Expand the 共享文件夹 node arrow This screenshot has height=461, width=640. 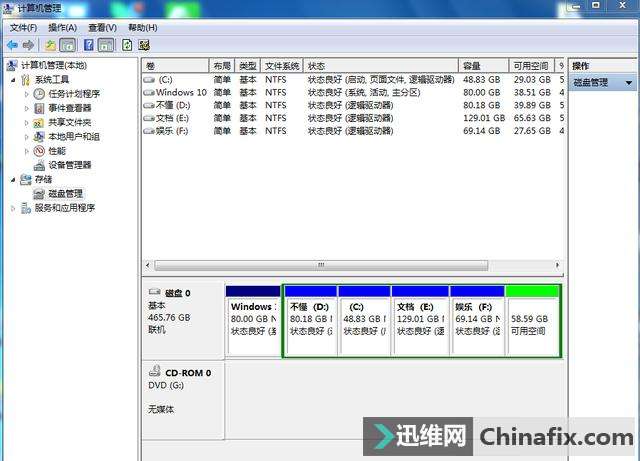tap(27, 122)
